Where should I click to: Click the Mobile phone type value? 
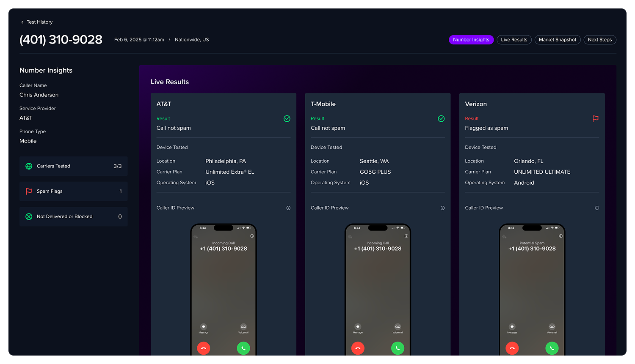point(28,141)
